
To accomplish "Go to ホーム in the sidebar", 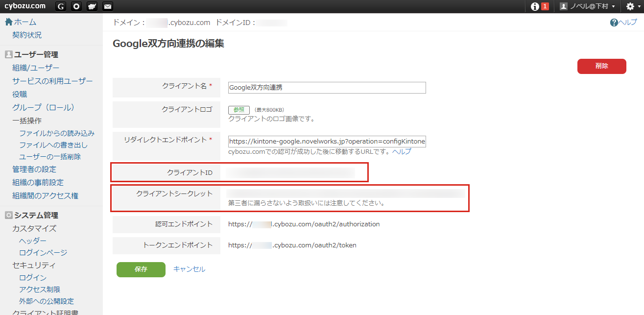I will tap(21, 22).
